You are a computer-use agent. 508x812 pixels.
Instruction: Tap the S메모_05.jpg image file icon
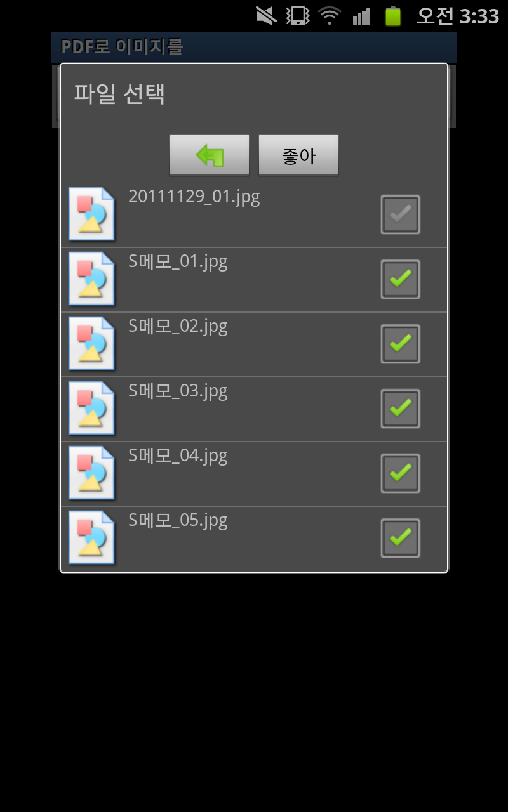[91, 537]
